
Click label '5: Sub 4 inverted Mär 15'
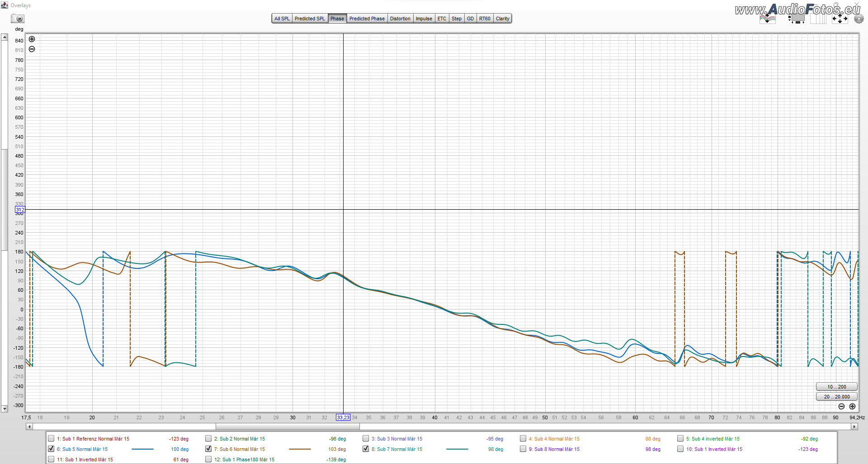click(x=713, y=439)
